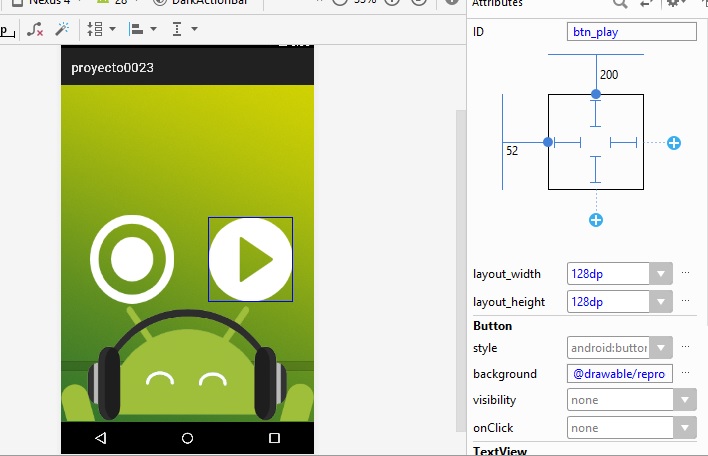This screenshot has width=708, height=456.
Task: Expand the layout_width dropdown arrow
Action: pos(660,274)
